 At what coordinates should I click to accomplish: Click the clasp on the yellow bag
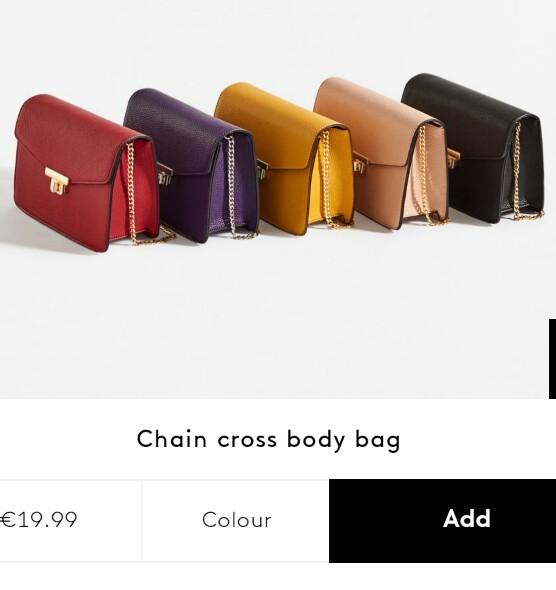tap(263, 169)
